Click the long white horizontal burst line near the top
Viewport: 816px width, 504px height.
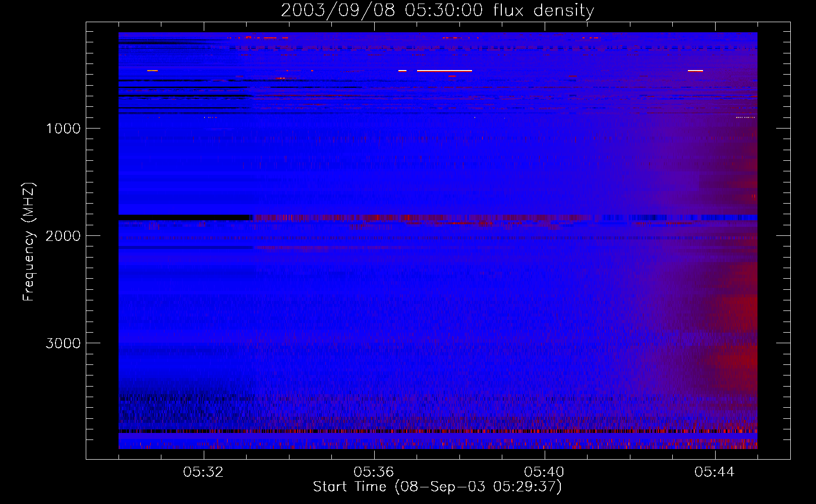pos(444,71)
